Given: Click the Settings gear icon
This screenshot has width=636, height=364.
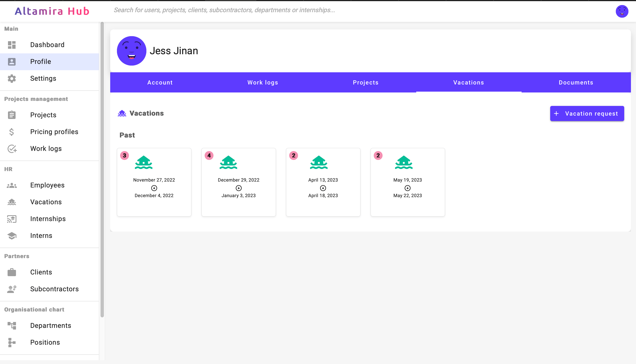Looking at the screenshot, I should [x=12, y=79].
